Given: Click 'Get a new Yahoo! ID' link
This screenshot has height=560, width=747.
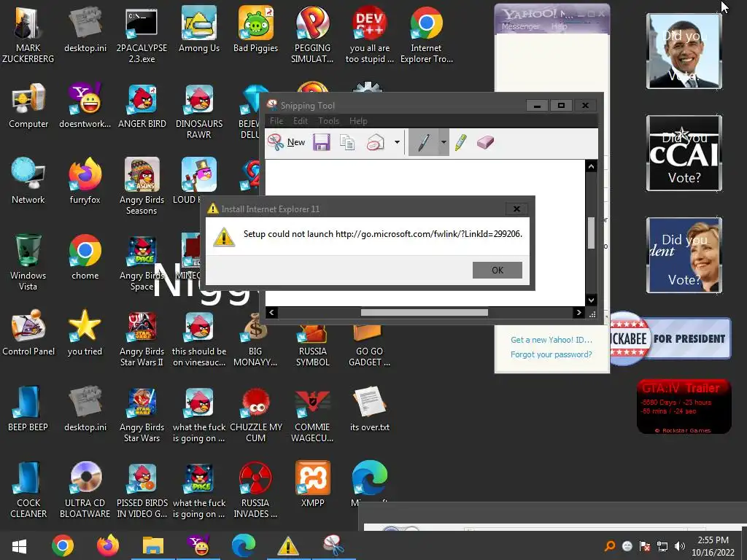Looking at the screenshot, I should coord(551,340).
